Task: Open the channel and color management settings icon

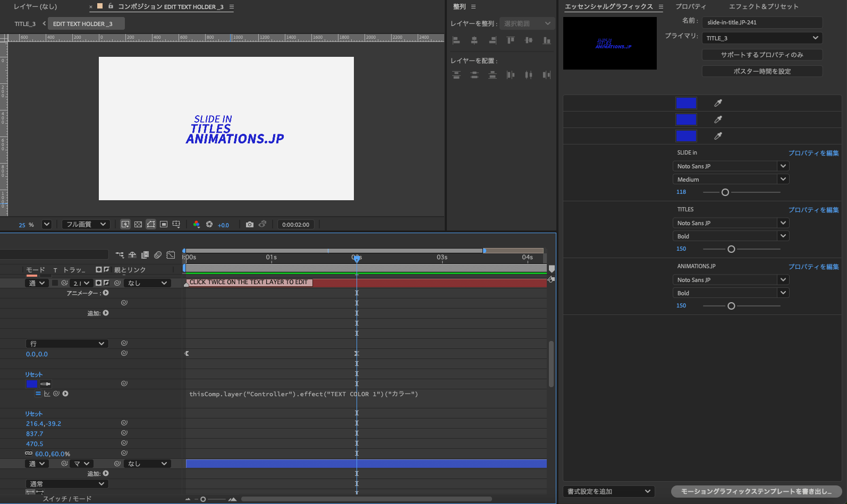Action: tap(197, 225)
